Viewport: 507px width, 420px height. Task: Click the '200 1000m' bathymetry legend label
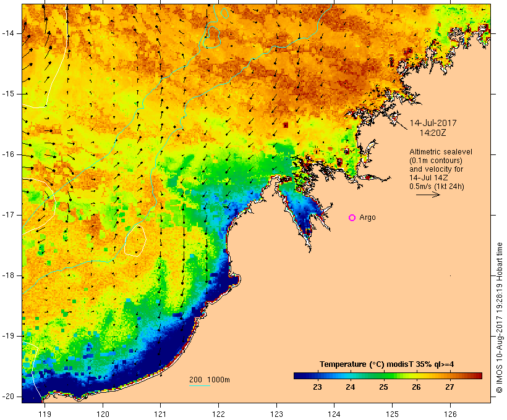tap(210, 380)
